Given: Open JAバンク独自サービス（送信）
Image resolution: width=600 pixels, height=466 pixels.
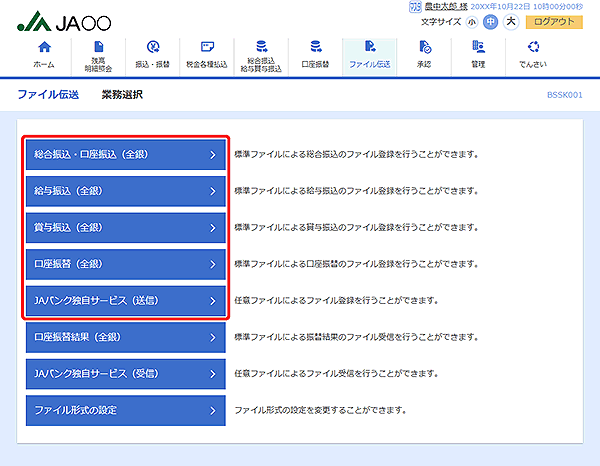Looking at the screenshot, I should (126, 301).
